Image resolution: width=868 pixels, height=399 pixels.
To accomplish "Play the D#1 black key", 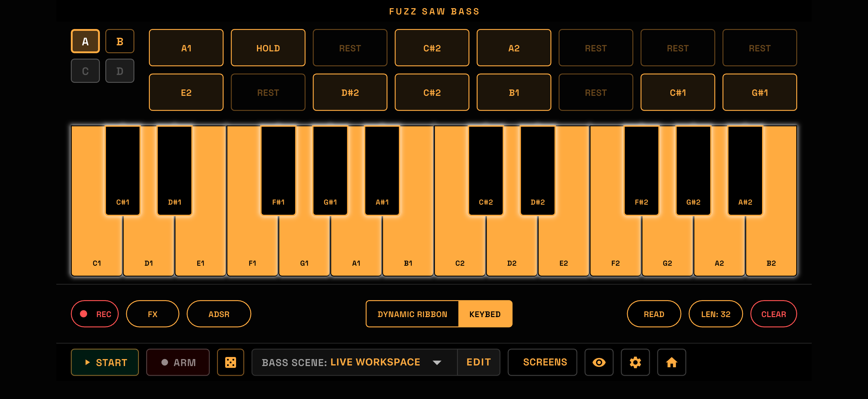I will 175,170.
